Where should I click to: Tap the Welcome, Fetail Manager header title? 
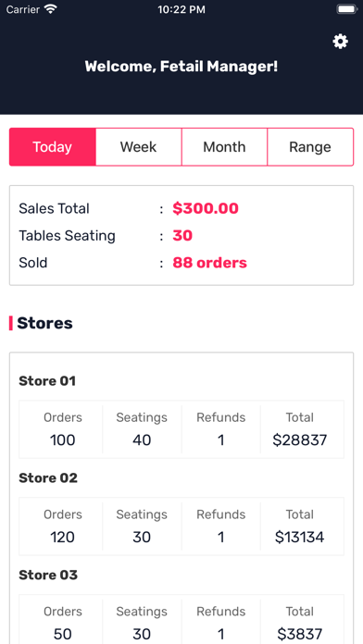click(181, 67)
